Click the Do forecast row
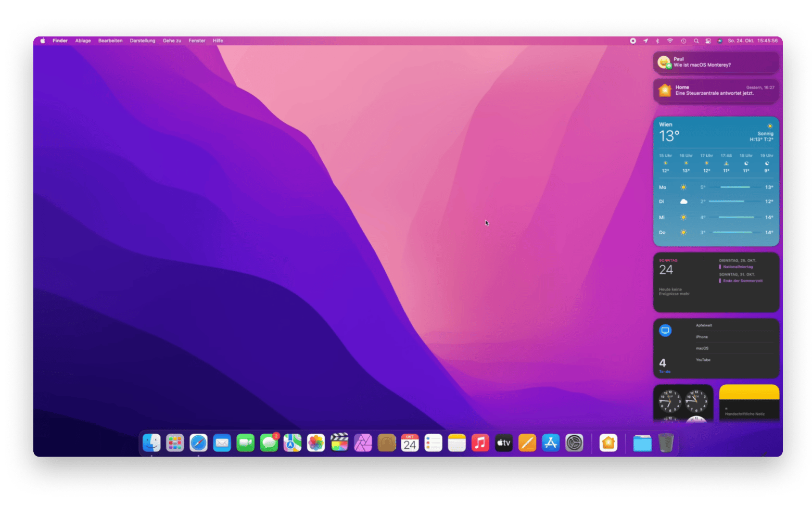 pyautogui.click(x=716, y=232)
